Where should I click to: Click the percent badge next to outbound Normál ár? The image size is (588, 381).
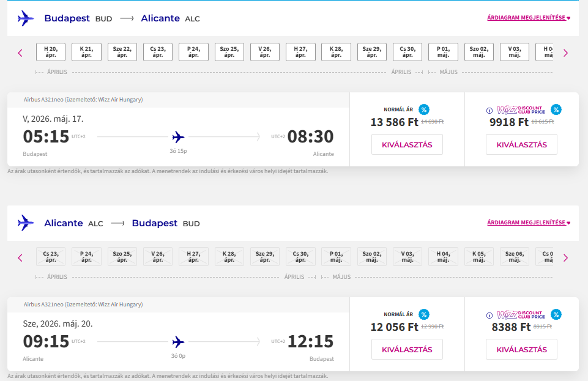(x=424, y=109)
